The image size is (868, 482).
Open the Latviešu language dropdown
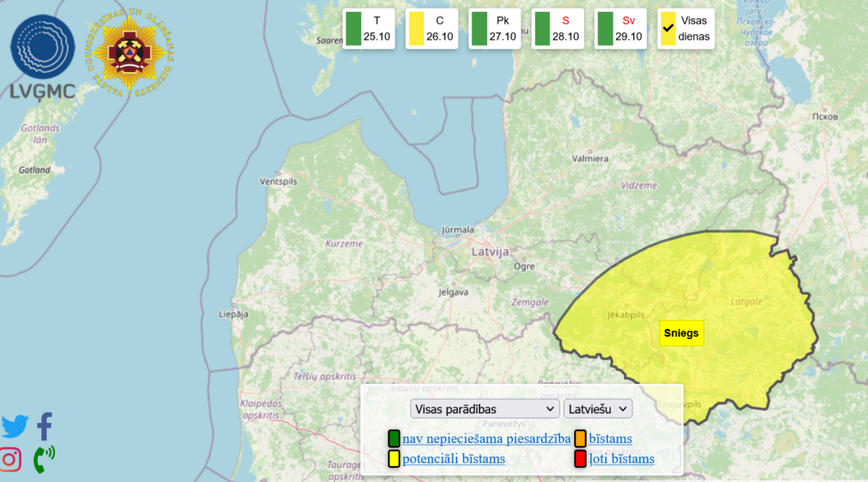(x=598, y=408)
